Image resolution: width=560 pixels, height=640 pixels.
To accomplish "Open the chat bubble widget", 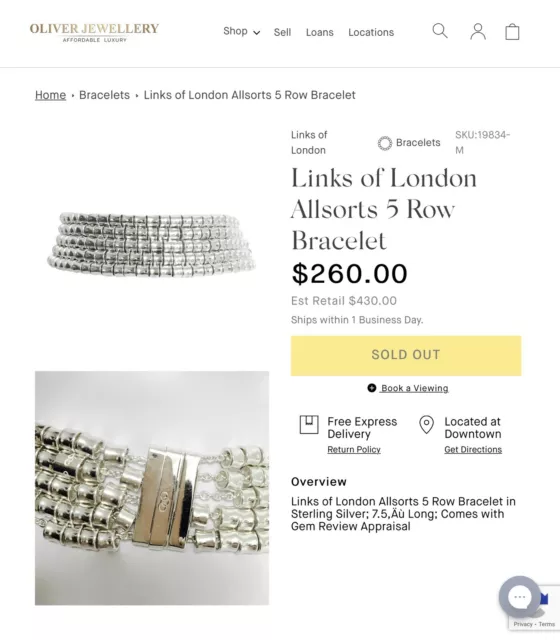I will coord(519,597).
